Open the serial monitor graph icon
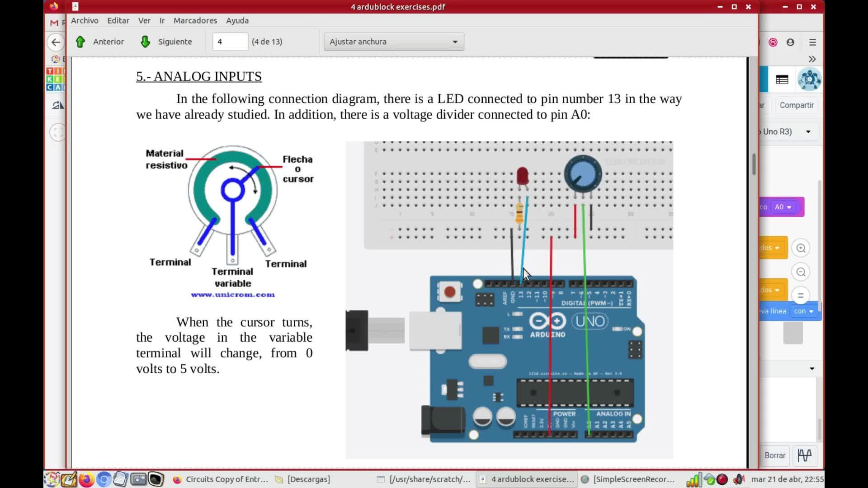This screenshot has height=488, width=868. click(805, 455)
